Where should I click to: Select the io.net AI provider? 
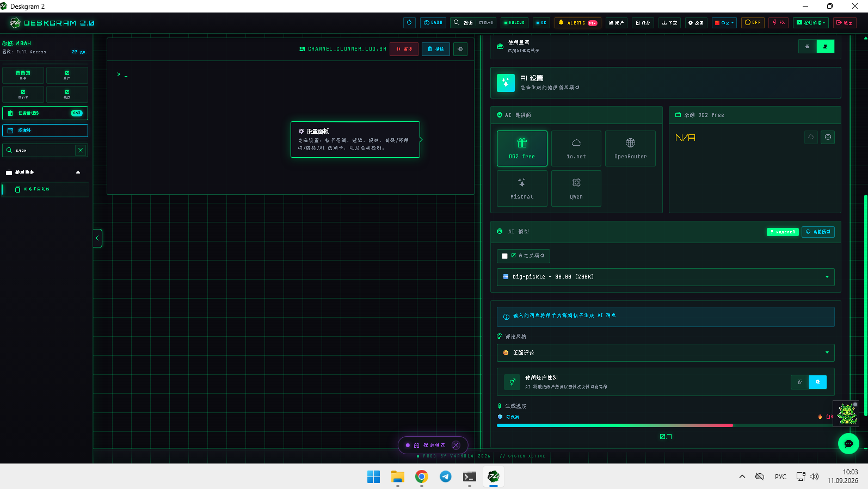tap(576, 148)
